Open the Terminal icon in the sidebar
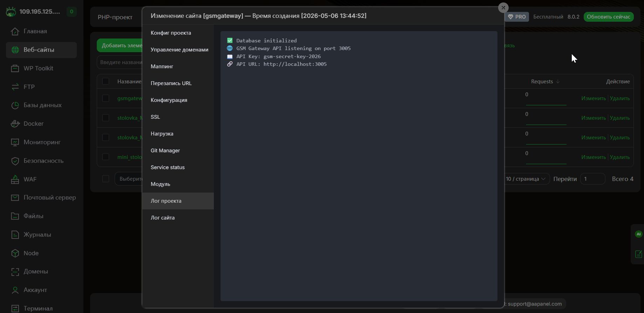This screenshot has width=644, height=313. [x=15, y=308]
